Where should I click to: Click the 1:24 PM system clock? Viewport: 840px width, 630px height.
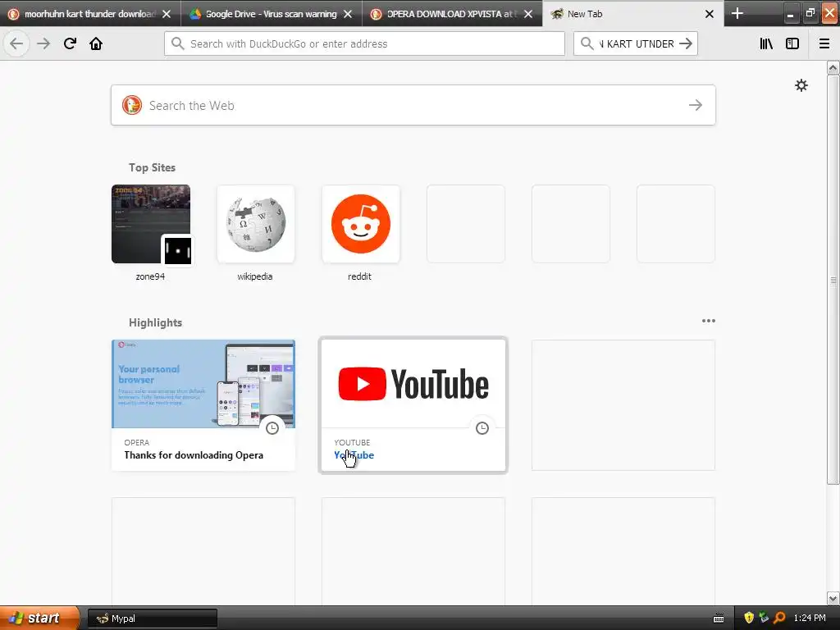click(810, 618)
